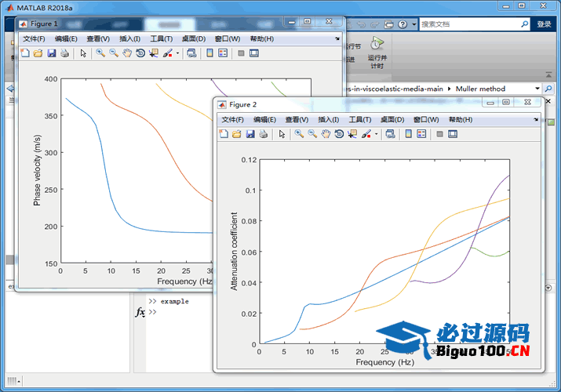Open 帮助(H) menu in Figure 1
561x392 pixels.
coord(262,39)
